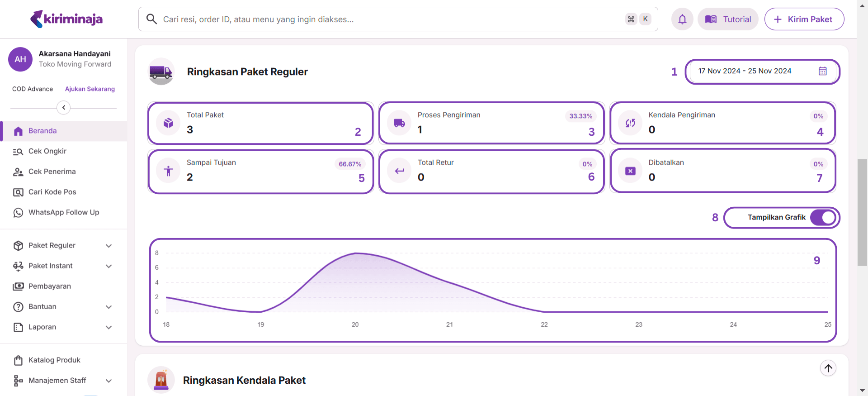Expand the Paket Instant submenu
The image size is (868, 396).
tap(108, 266)
